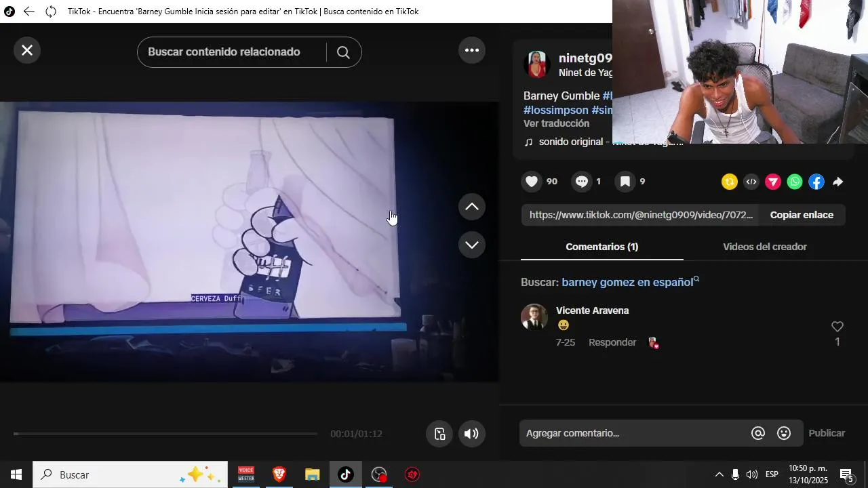Repost video with yellow repost icon
The height and width of the screenshot is (488, 868).
click(x=730, y=182)
